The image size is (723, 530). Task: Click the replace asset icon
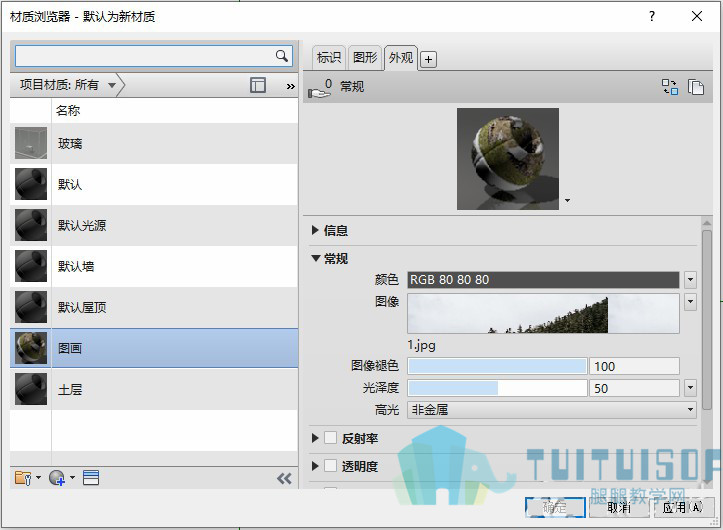(x=670, y=86)
